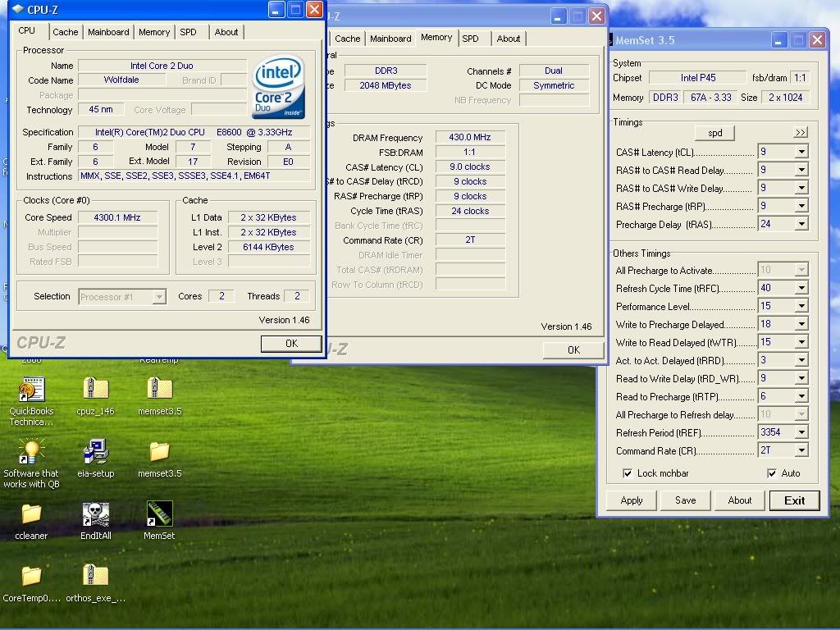This screenshot has width=840, height=630.
Task: Click OK in the rear CPU-Z Memory window
Action: 573,349
